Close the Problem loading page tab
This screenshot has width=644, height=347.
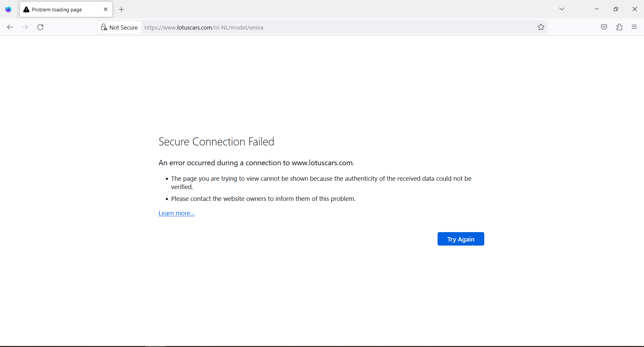[x=105, y=9]
